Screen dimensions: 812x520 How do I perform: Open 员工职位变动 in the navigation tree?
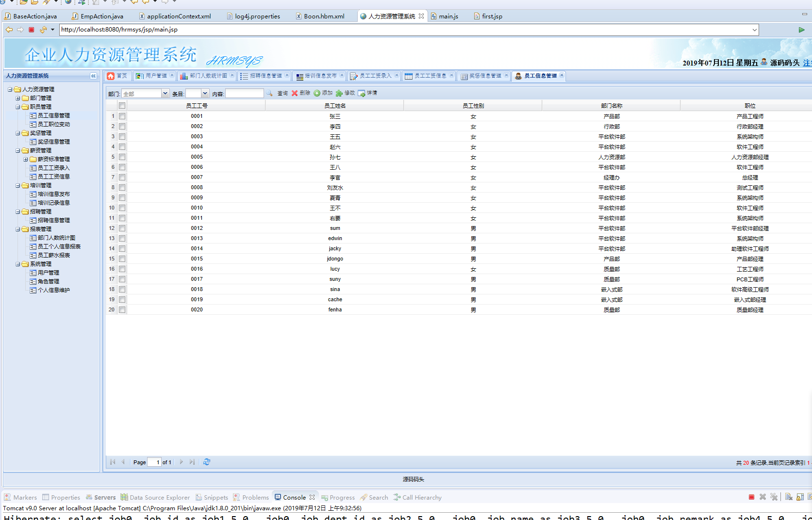[53, 124]
